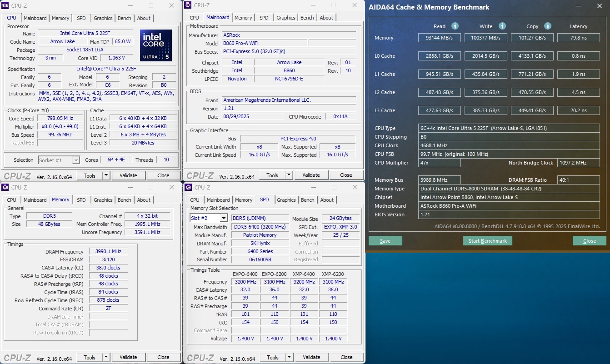
Task: Click the Tools button in the Mainboard window
Action: (272, 175)
